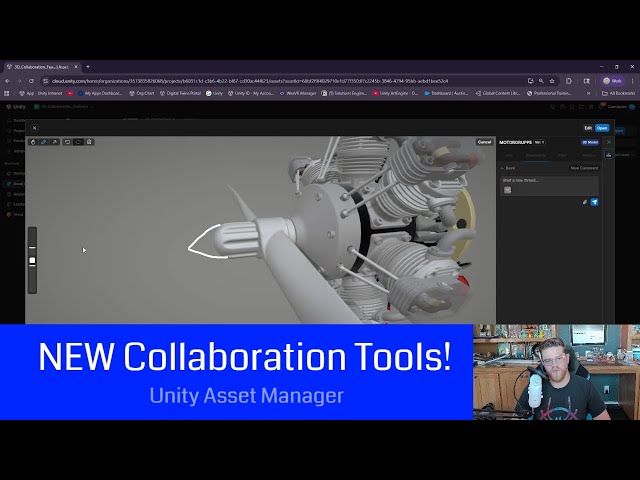Open the browser zoom magnifier icon
The height and width of the screenshot is (480, 640).
pyautogui.click(x=541, y=81)
